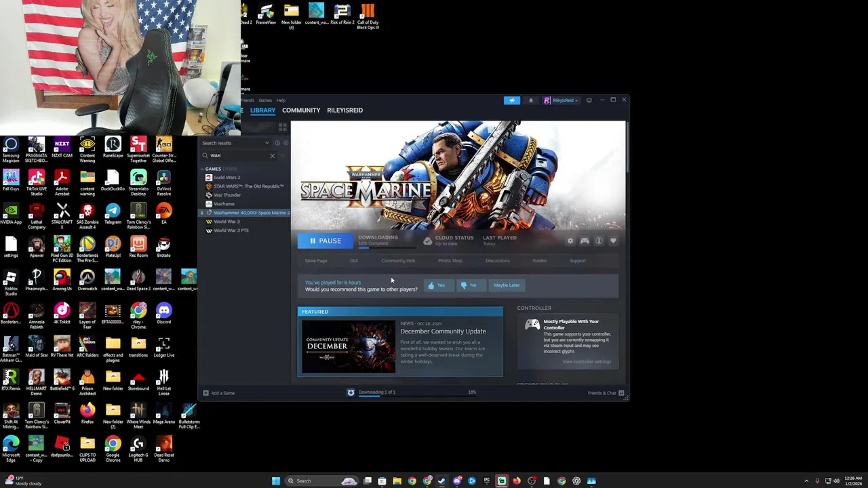Open controller layout icon next to gear
868x488 pixels.
[585, 241]
